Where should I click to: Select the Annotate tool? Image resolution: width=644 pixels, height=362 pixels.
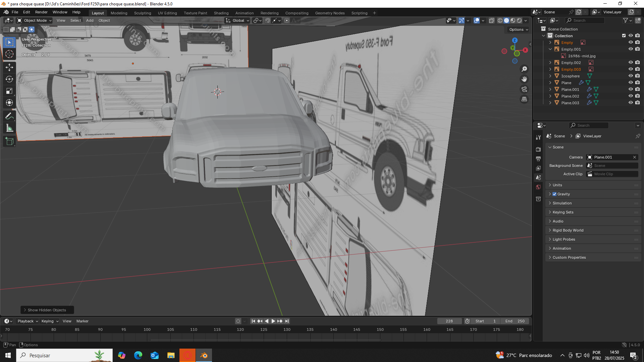(9, 116)
